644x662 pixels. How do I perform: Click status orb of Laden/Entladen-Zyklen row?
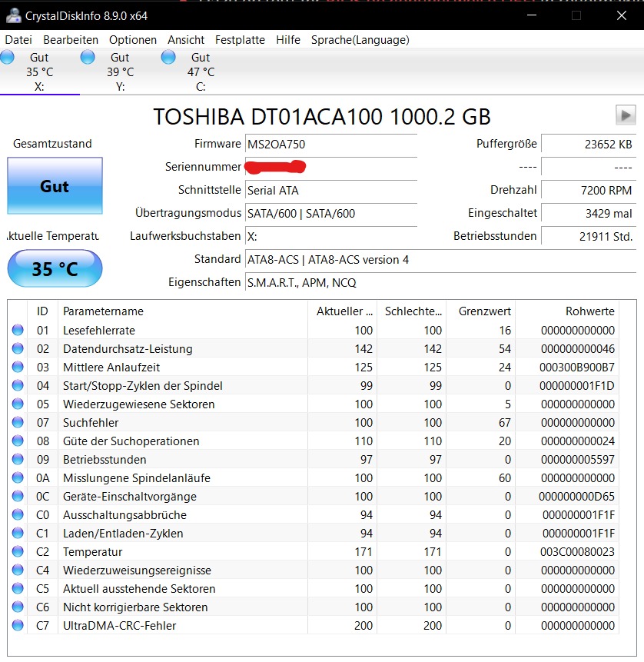coord(18,533)
